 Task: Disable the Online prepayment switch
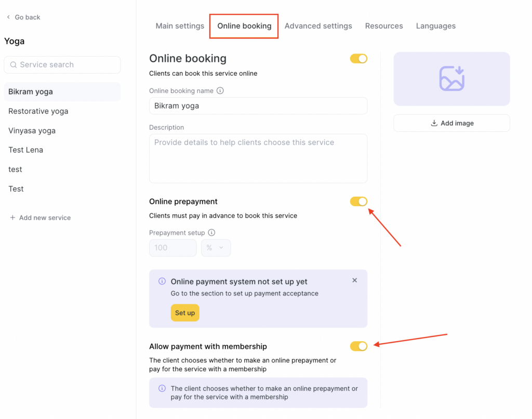(x=358, y=201)
